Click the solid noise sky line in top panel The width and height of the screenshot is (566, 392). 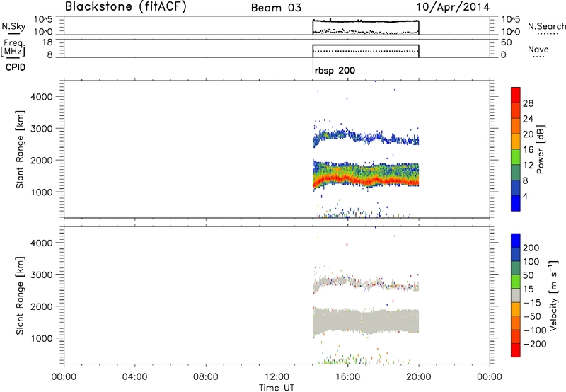coord(366,21)
